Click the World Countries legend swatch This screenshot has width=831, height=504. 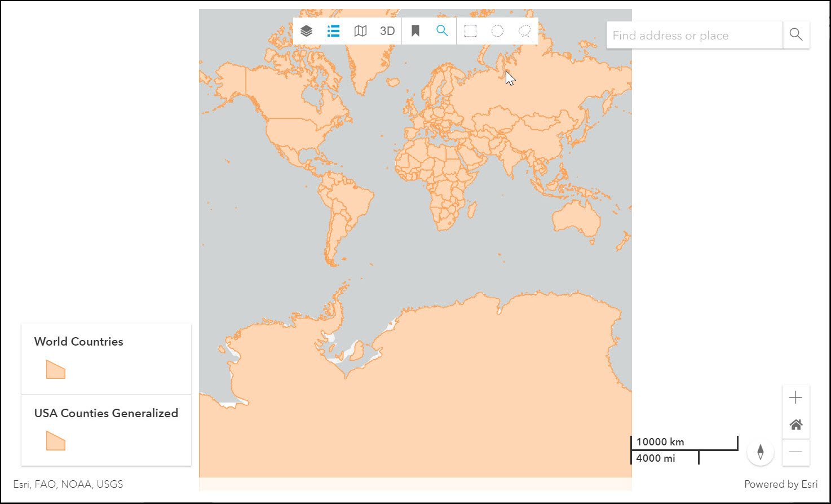click(56, 369)
